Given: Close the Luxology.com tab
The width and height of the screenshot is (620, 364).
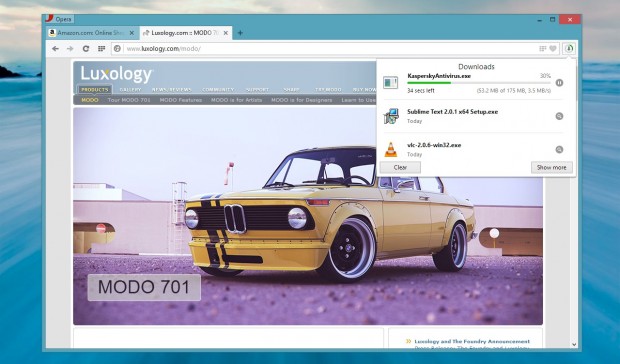Looking at the screenshot, I should pyautogui.click(x=226, y=33).
